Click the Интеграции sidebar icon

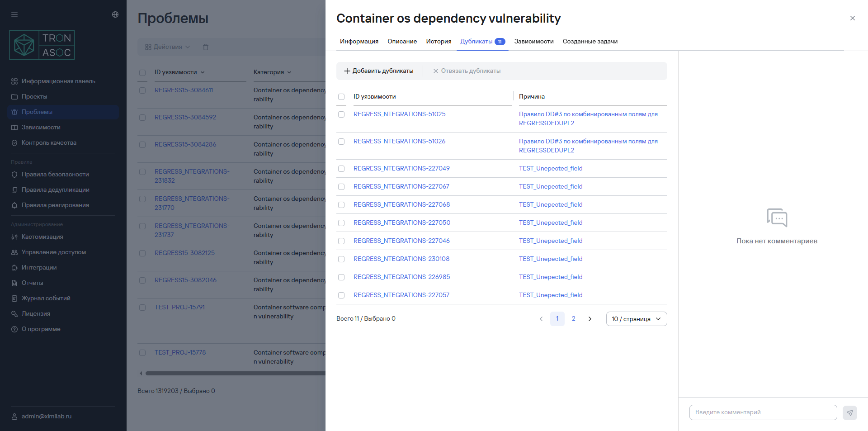(x=14, y=268)
